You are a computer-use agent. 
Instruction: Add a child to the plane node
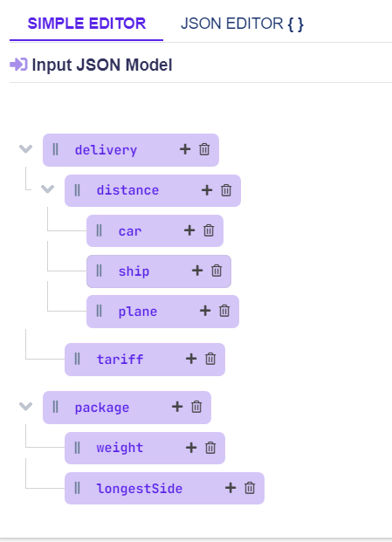point(205,311)
